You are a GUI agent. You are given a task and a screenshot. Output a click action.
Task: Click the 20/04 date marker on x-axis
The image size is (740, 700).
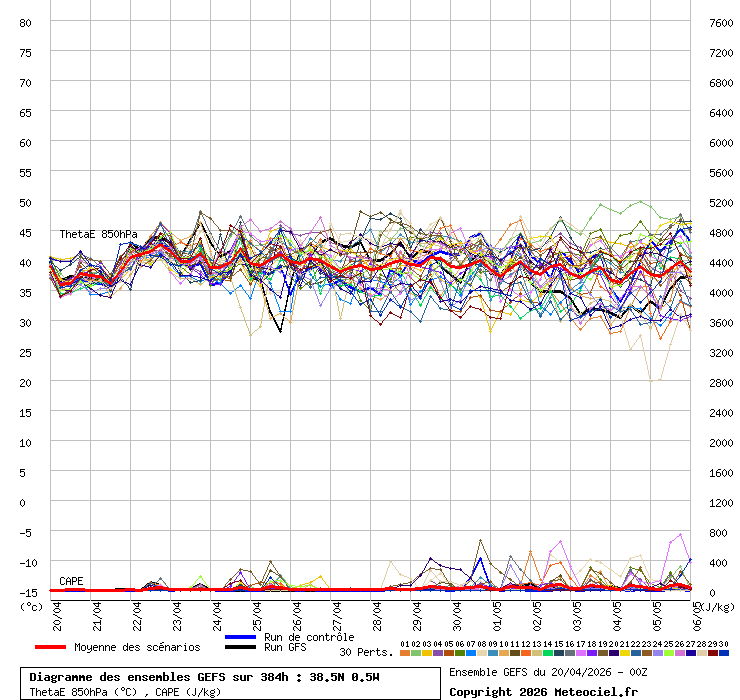pyautogui.click(x=57, y=611)
